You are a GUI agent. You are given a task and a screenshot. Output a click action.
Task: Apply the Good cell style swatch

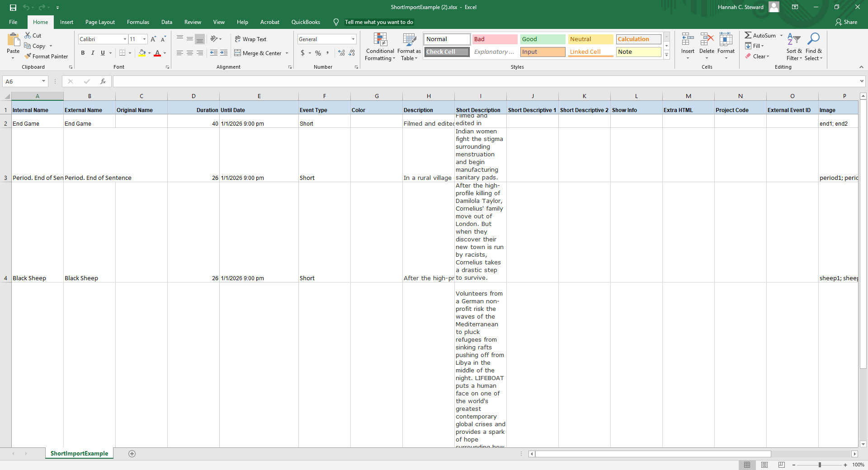click(542, 39)
